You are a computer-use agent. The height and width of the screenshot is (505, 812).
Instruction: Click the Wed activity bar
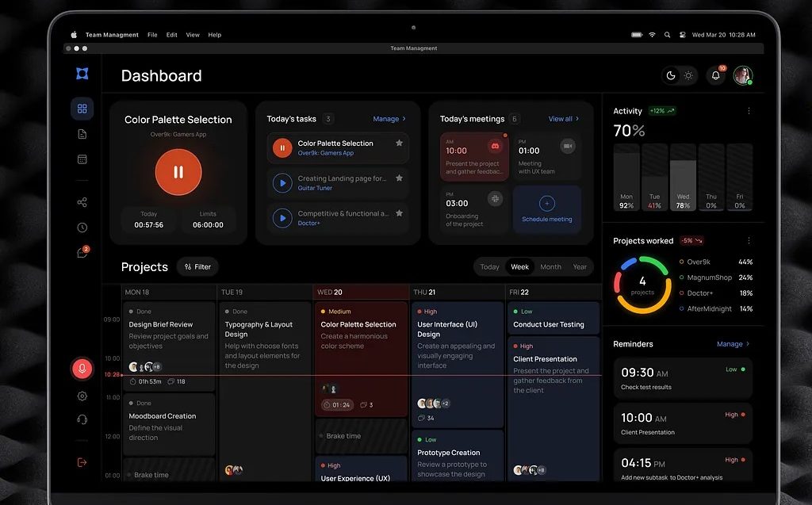[683, 178]
